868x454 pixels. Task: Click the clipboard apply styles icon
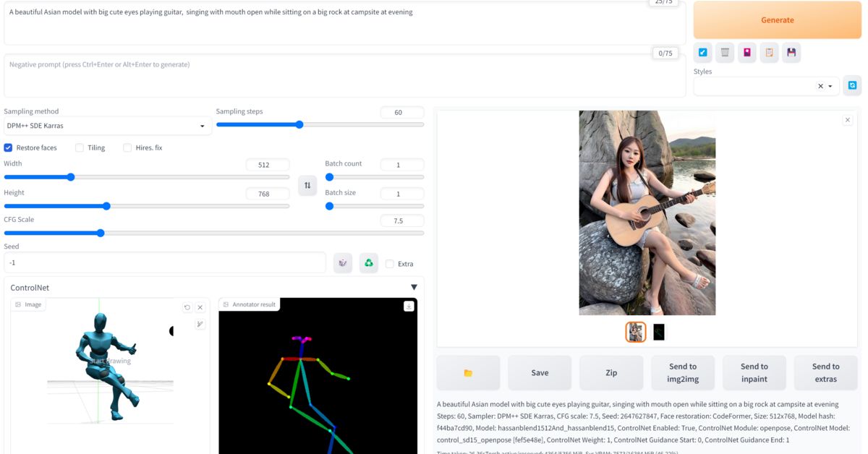770,53
